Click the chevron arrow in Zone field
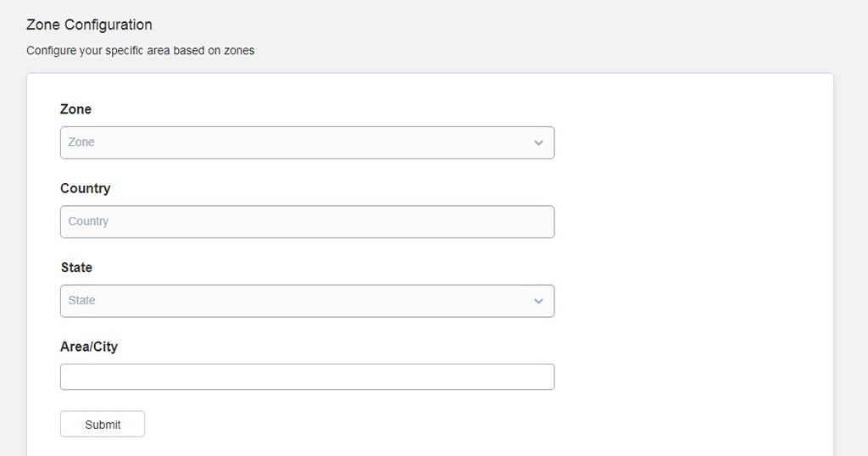 538,142
